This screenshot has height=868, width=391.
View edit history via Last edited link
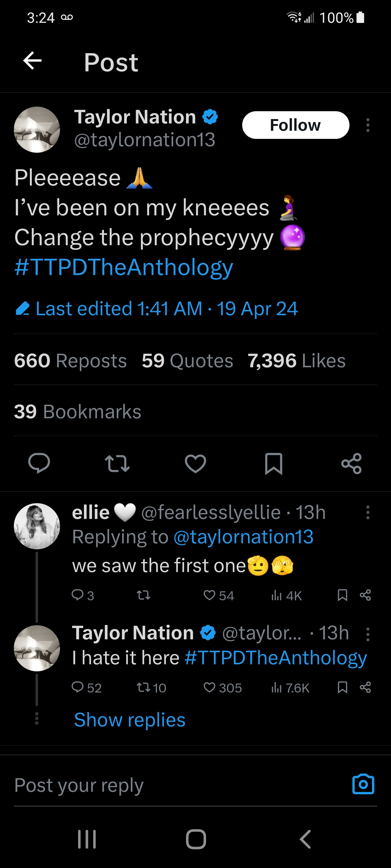tap(167, 309)
